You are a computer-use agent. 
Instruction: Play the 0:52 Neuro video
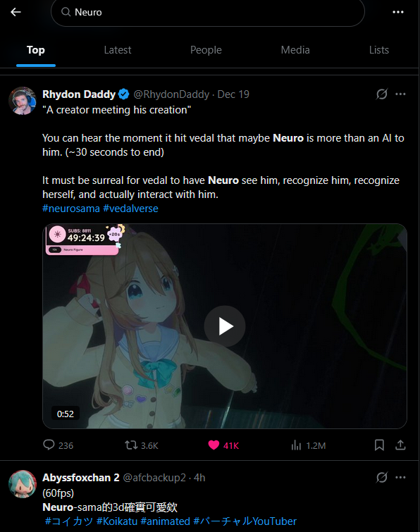point(225,326)
